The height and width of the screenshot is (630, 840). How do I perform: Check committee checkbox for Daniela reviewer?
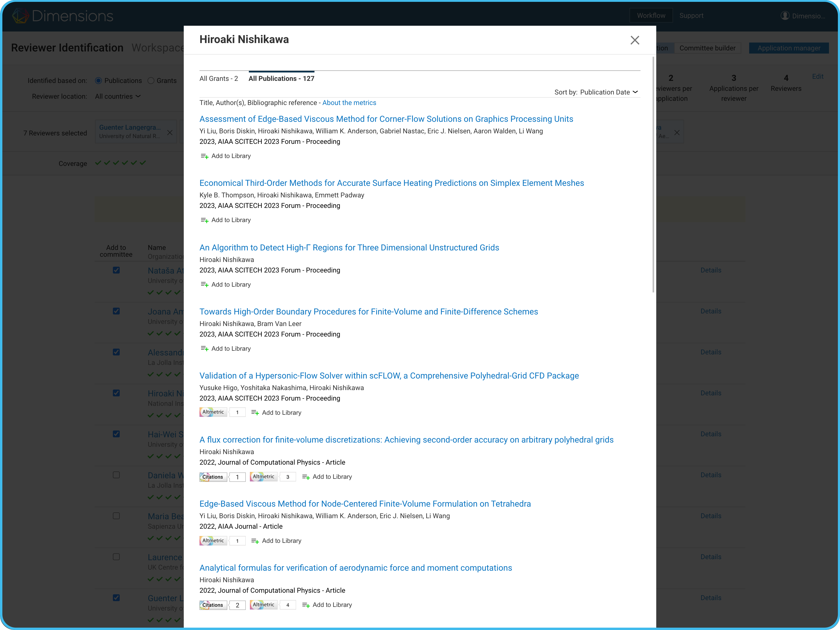click(x=116, y=475)
